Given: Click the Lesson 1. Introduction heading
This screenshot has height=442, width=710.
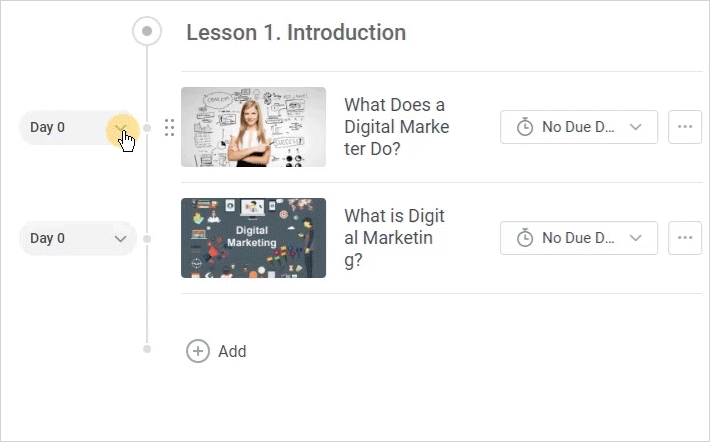Looking at the screenshot, I should point(296,32).
